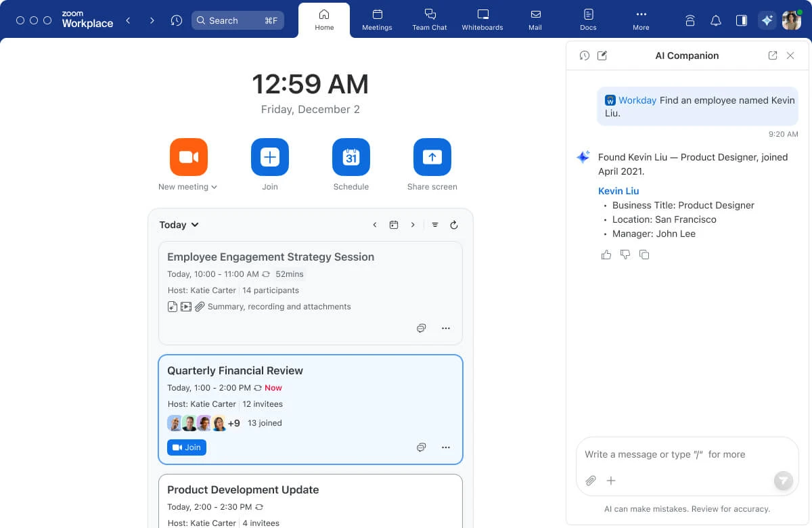Screen dimensions: 812x528
Task: Click the participant avatars in Quarterly Financial Review
Action: click(196, 423)
